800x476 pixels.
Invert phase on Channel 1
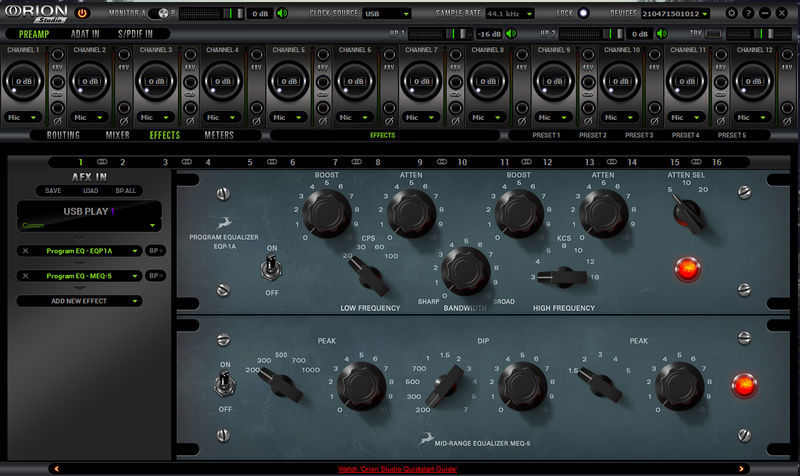click(x=58, y=108)
